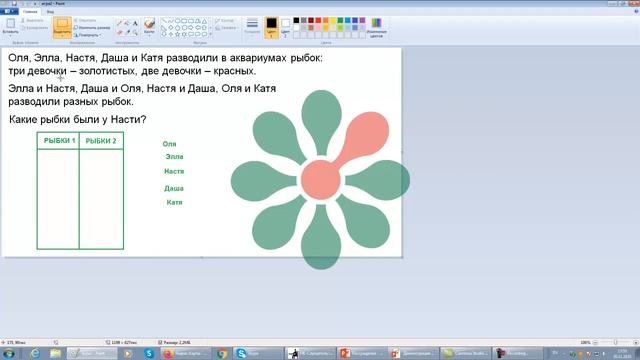Click the Copy (Копировать) command

[x=34, y=28]
